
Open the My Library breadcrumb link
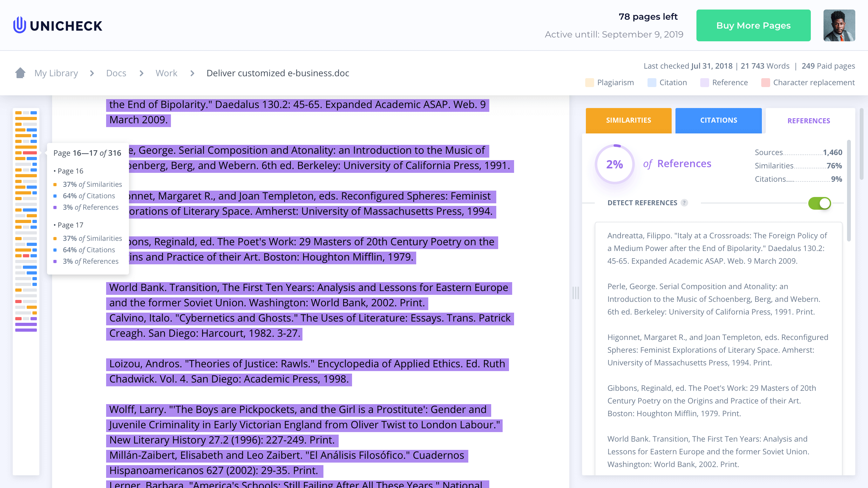click(x=56, y=73)
